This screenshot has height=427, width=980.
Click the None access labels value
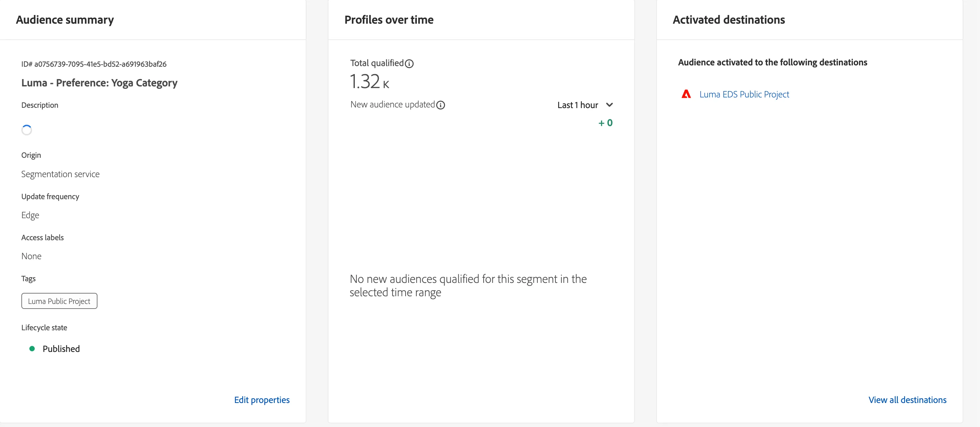coord(31,256)
